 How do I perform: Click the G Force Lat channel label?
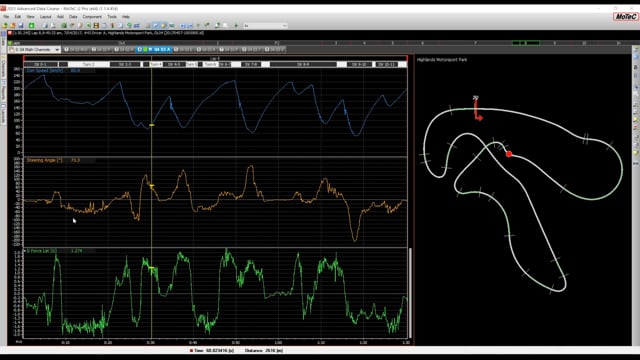pos(42,251)
